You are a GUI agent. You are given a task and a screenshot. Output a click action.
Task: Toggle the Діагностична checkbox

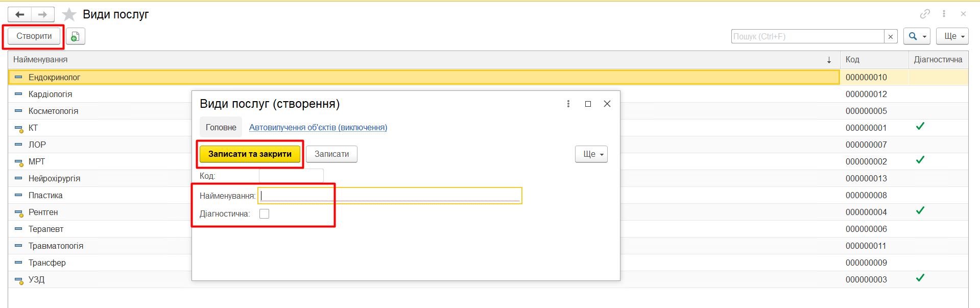pos(264,214)
